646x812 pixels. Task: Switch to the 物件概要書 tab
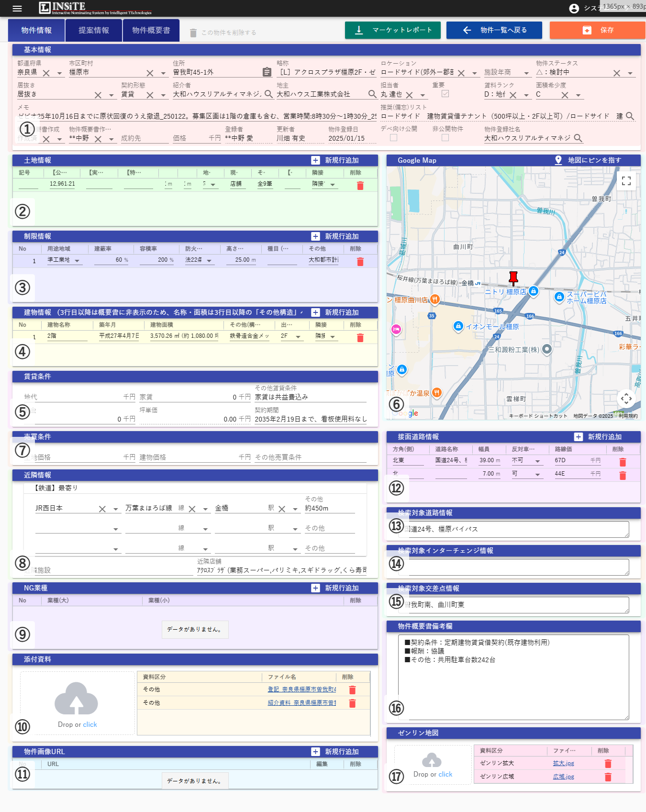tap(151, 30)
